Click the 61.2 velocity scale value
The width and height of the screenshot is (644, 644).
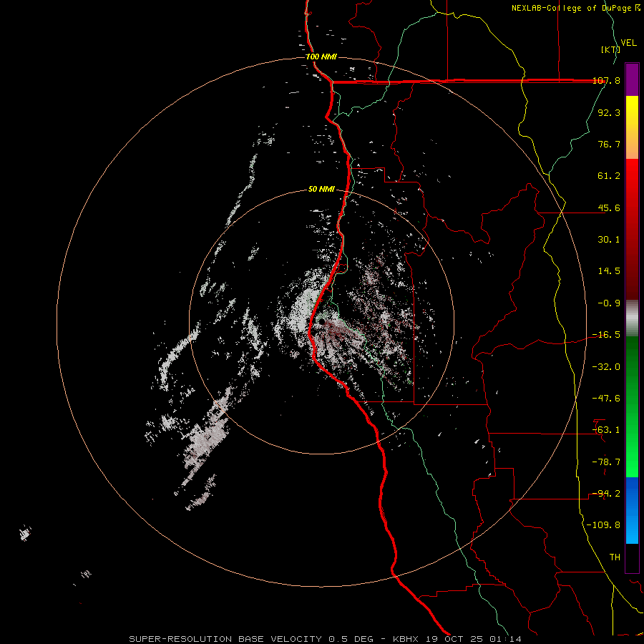[x=609, y=176]
